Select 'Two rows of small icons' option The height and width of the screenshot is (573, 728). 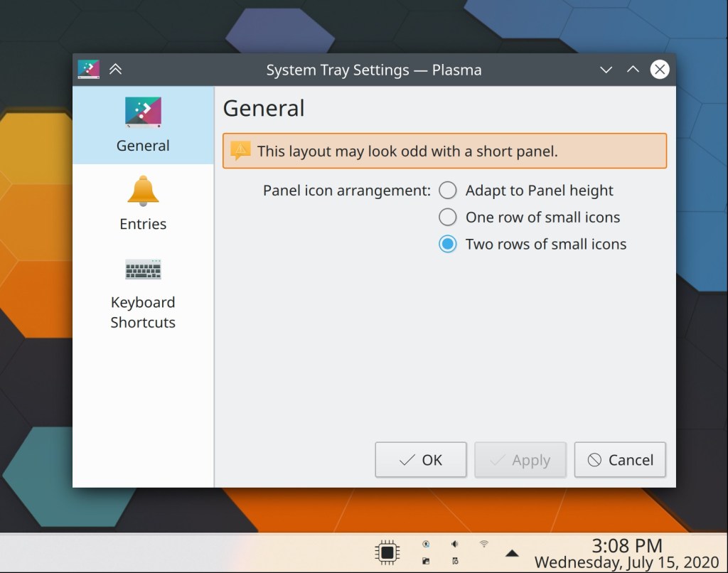tap(447, 245)
